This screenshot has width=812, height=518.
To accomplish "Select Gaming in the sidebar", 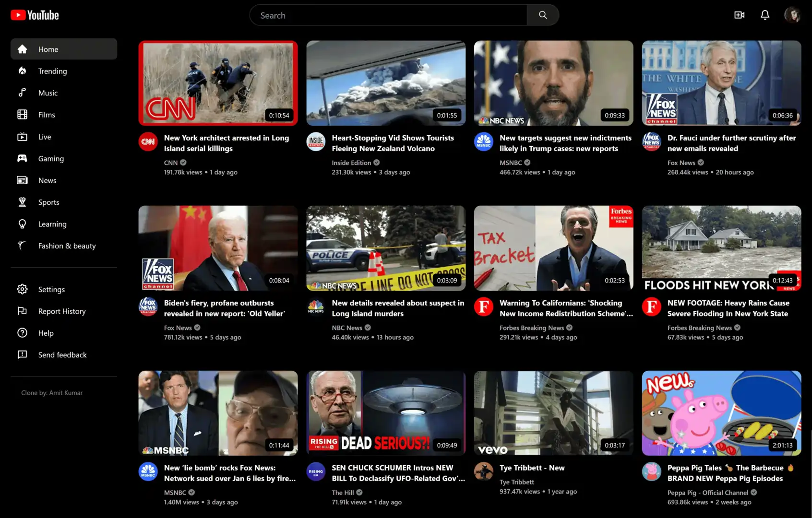I will 64,158.
